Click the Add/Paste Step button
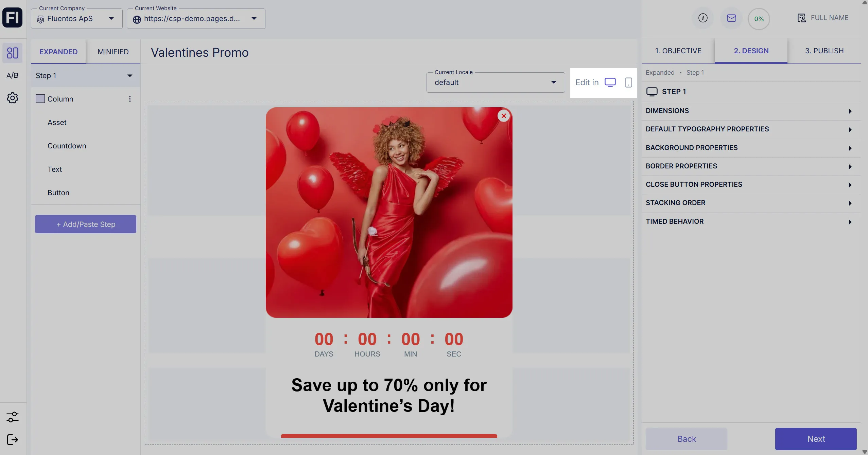Screen dimensions: 868x455 click(86, 224)
